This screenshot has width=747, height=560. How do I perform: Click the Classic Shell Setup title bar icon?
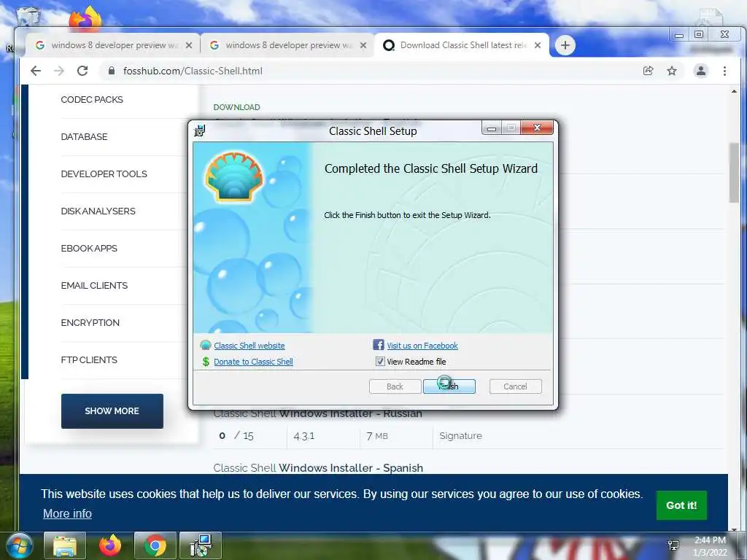(200, 131)
